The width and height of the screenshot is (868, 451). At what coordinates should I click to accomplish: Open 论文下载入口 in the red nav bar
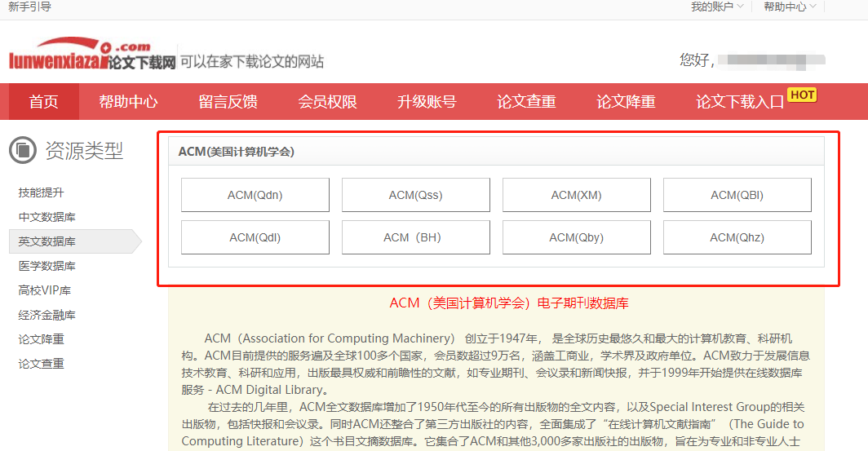pyautogui.click(x=739, y=102)
